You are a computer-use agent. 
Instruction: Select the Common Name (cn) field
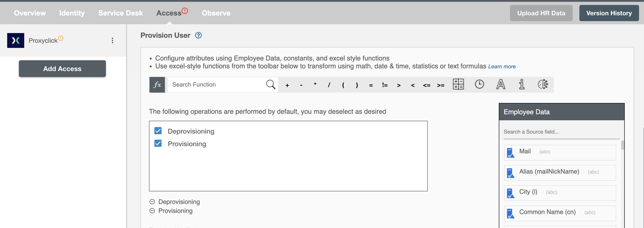(x=560, y=213)
